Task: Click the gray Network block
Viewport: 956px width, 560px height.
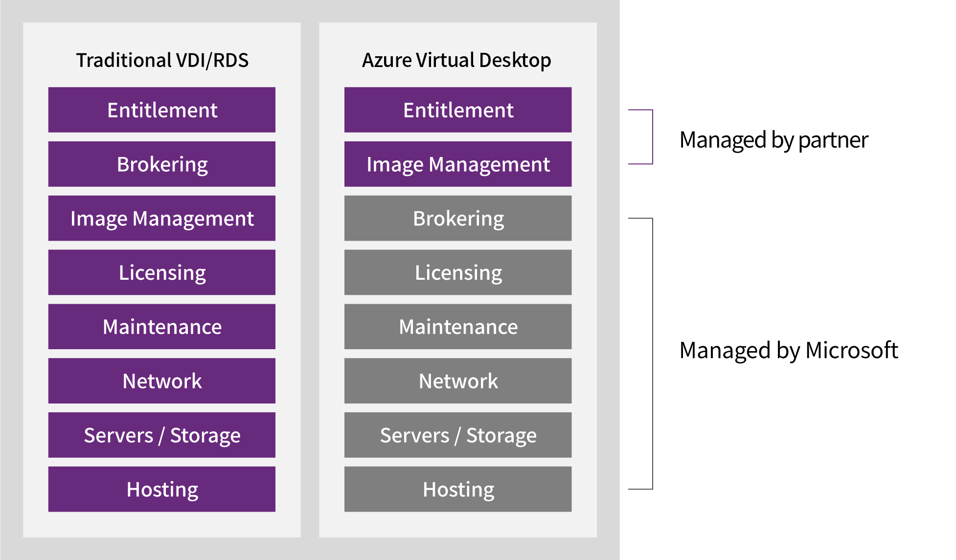Action: click(x=458, y=381)
